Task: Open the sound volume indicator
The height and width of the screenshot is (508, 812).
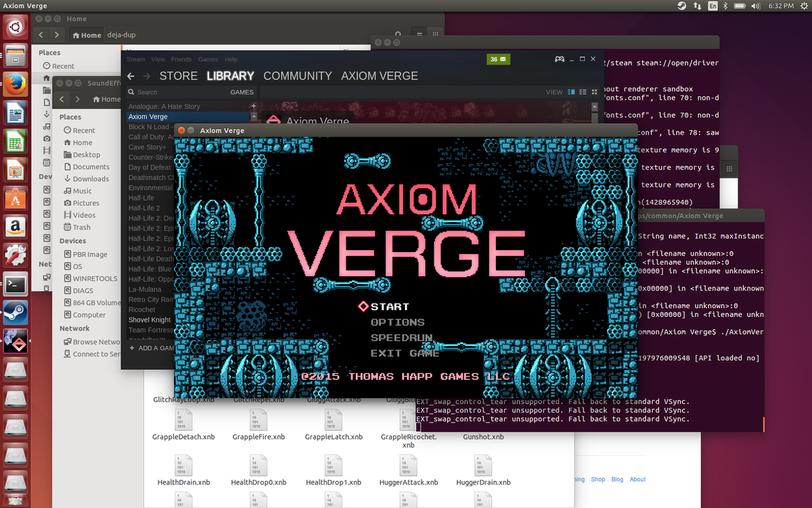Action: point(757,5)
